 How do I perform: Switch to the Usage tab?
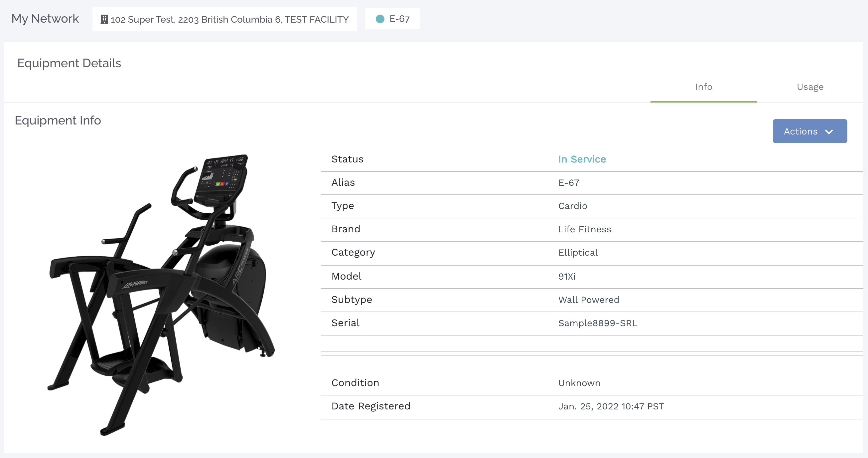coord(810,87)
